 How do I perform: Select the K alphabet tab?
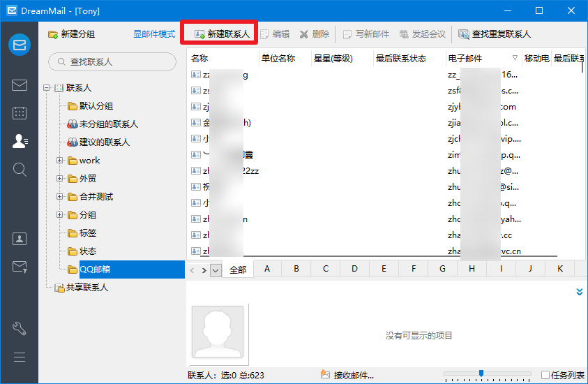(560, 268)
